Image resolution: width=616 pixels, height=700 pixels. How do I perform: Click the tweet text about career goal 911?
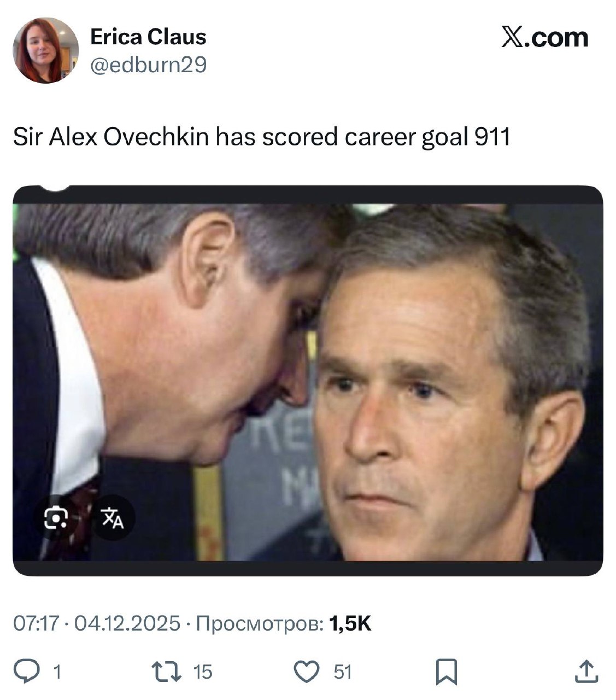[261, 137]
